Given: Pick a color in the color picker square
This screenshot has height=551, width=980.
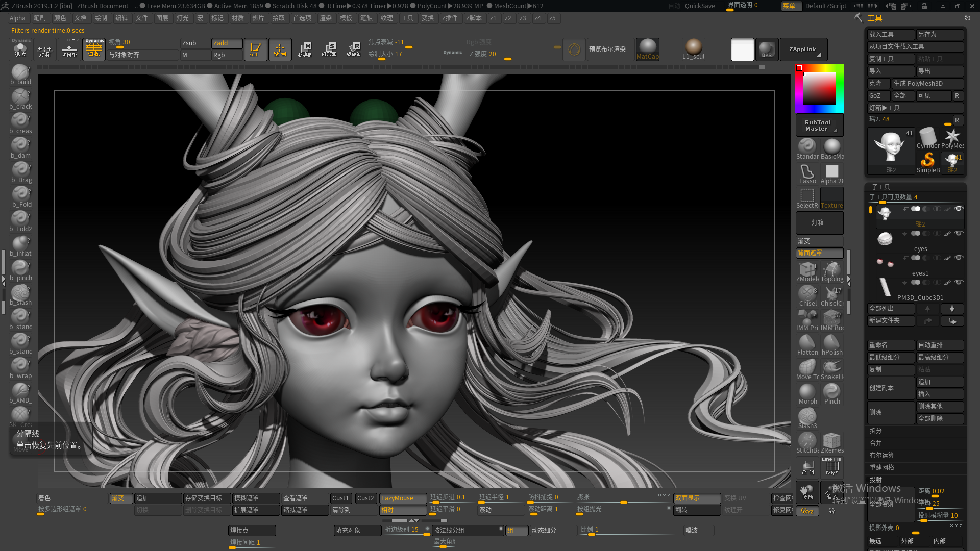Looking at the screenshot, I should (820, 88).
